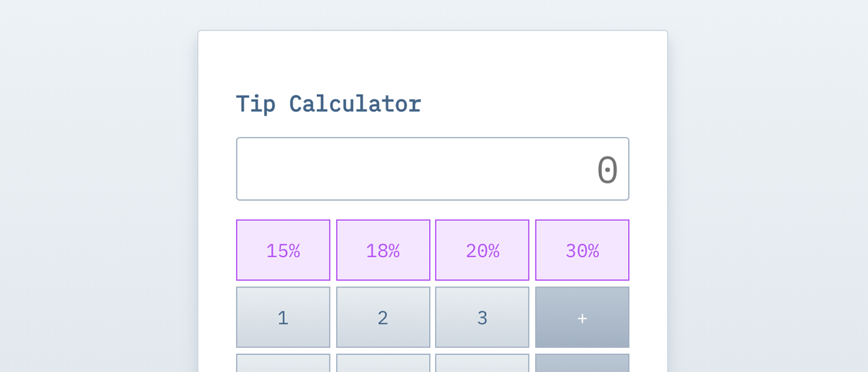Enter digit 3 on the keypad
868x372 pixels.
[482, 317]
